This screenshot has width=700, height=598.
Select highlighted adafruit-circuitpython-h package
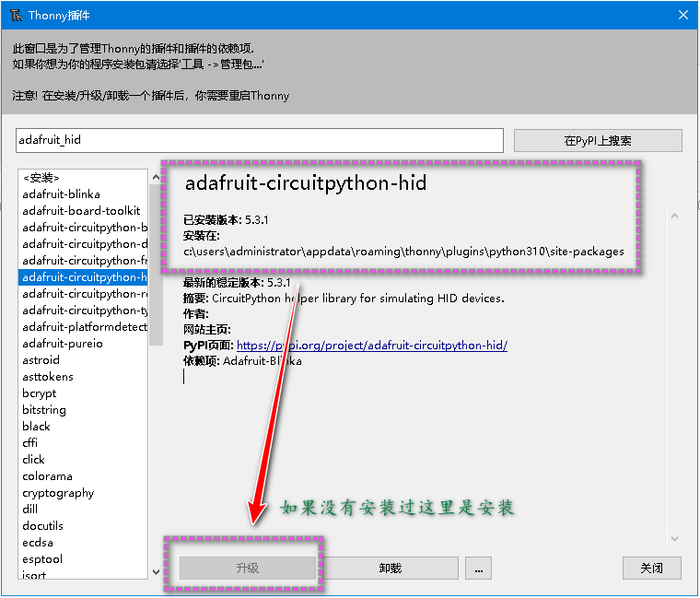83,277
